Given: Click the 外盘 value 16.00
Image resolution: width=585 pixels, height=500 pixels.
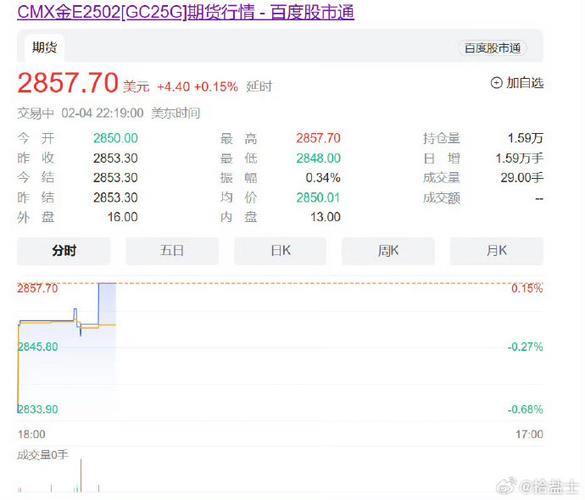Looking at the screenshot, I should pos(123,217).
